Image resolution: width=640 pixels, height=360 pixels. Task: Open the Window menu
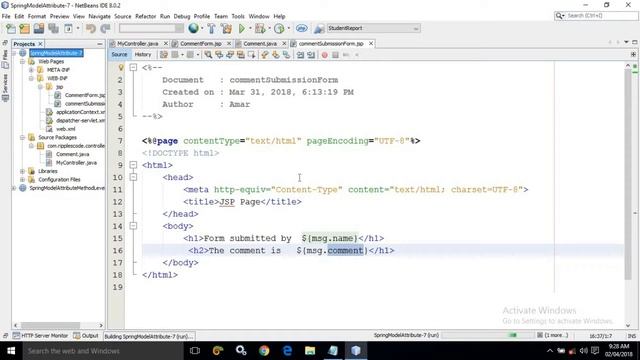coord(259,16)
